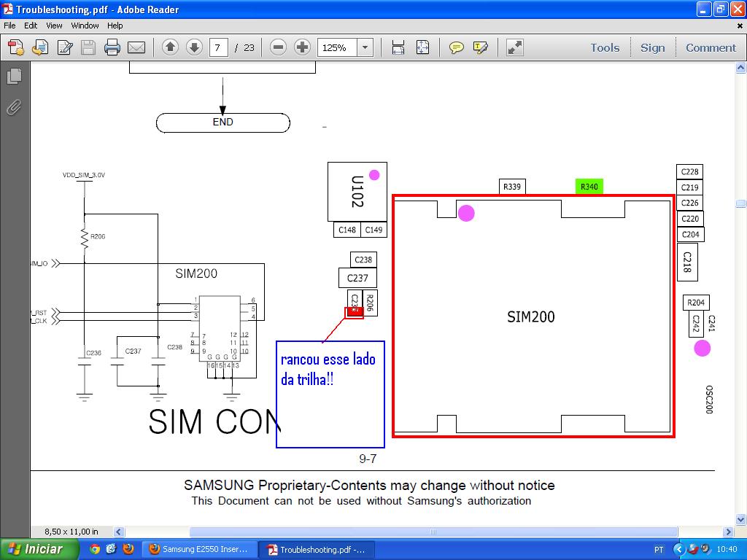Click the fit one full page icon
The width and height of the screenshot is (747, 560).
coord(422,47)
